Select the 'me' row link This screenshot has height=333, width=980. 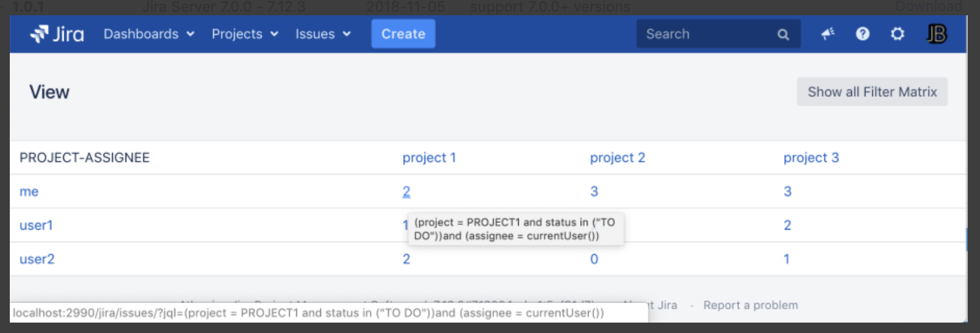[29, 192]
